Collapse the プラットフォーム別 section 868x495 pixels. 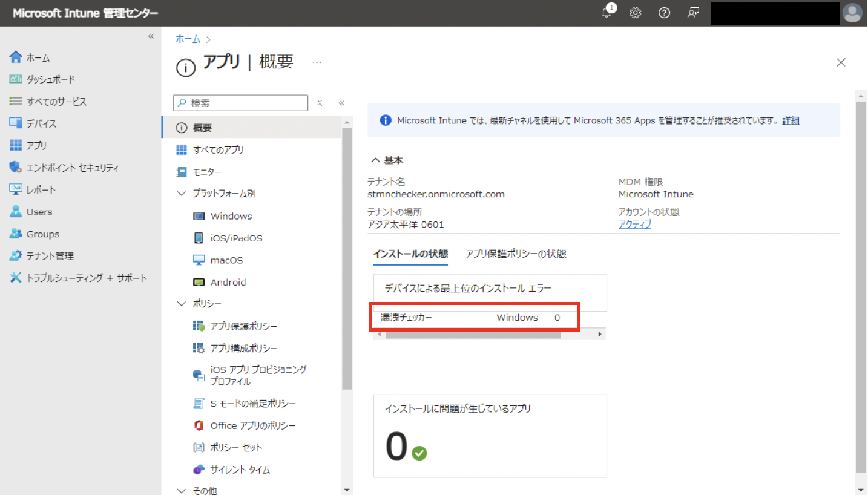click(181, 194)
